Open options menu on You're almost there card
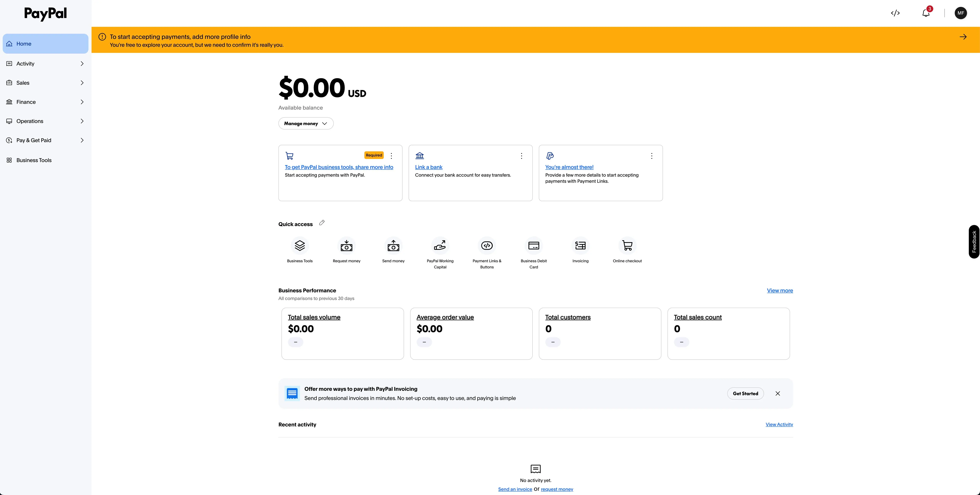 coord(651,156)
